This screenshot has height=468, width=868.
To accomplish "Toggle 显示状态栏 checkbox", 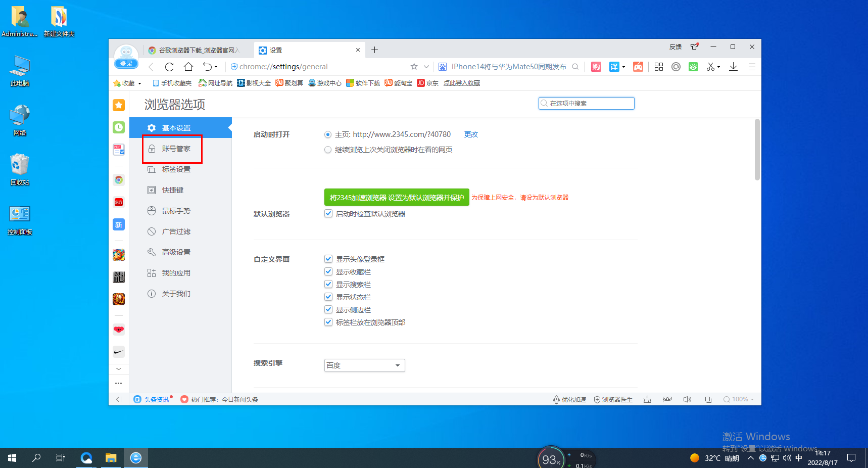I will [x=328, y=297].
